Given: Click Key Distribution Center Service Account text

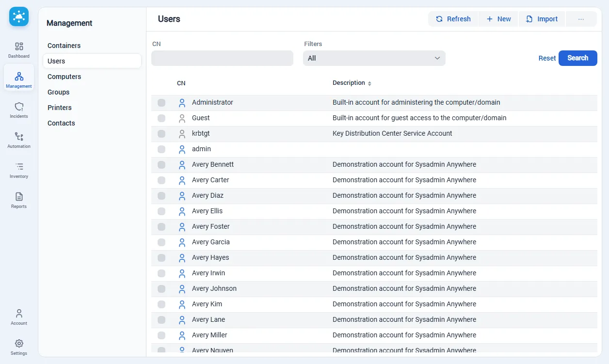Looking at the screenshot, I should pyautogui.click(x=392, y=133).
